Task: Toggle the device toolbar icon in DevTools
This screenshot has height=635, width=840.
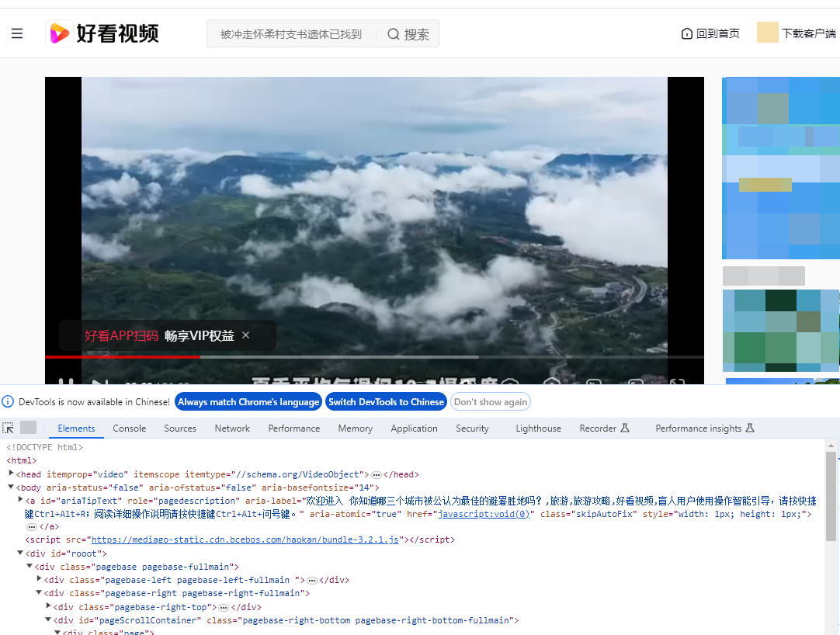Action: click(x=29, y=427)
